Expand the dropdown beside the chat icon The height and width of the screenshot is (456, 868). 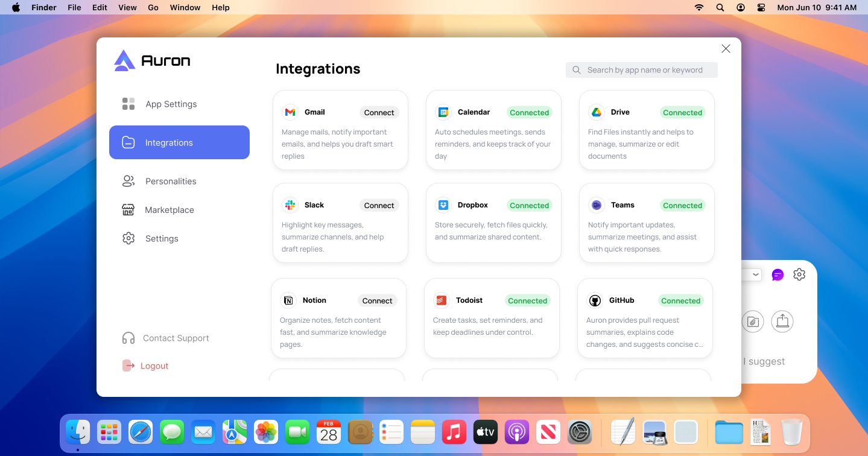pyautogui.click(x=755, y=275)
